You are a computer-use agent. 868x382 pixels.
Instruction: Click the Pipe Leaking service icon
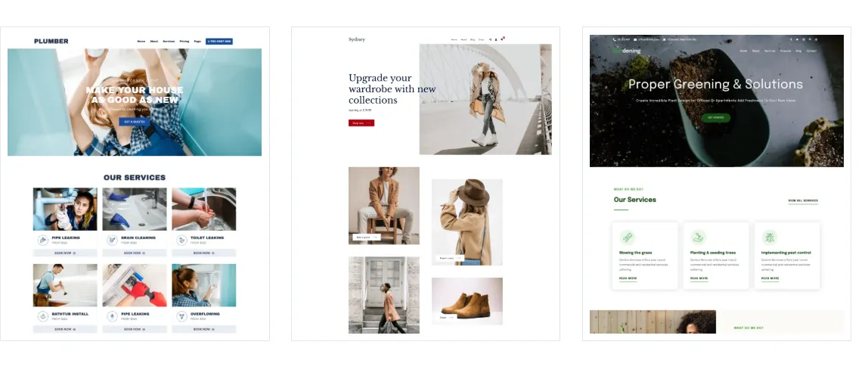[42, 240]
